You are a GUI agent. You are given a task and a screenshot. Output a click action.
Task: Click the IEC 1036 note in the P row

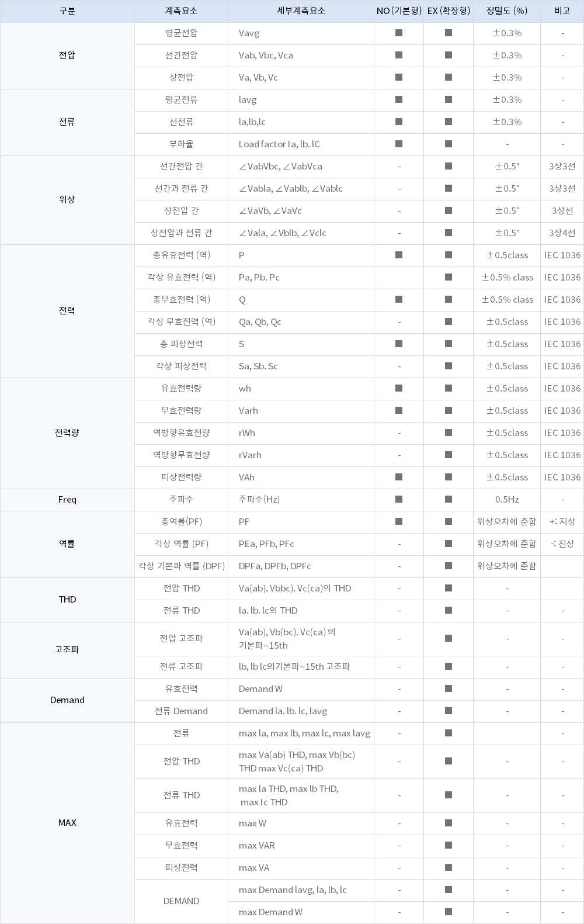(562, 255)
